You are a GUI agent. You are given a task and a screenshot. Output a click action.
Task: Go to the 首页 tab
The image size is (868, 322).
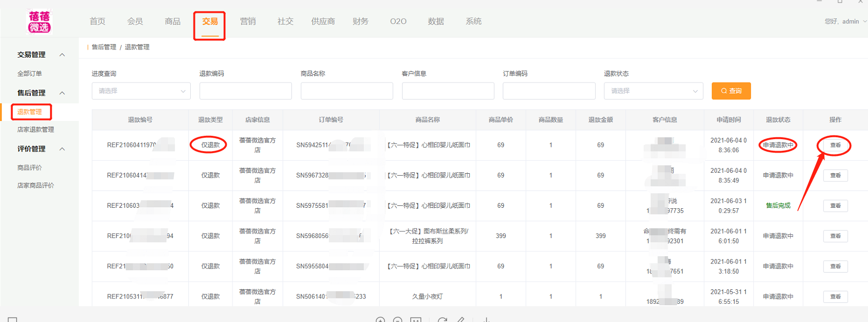pos(97,22)
